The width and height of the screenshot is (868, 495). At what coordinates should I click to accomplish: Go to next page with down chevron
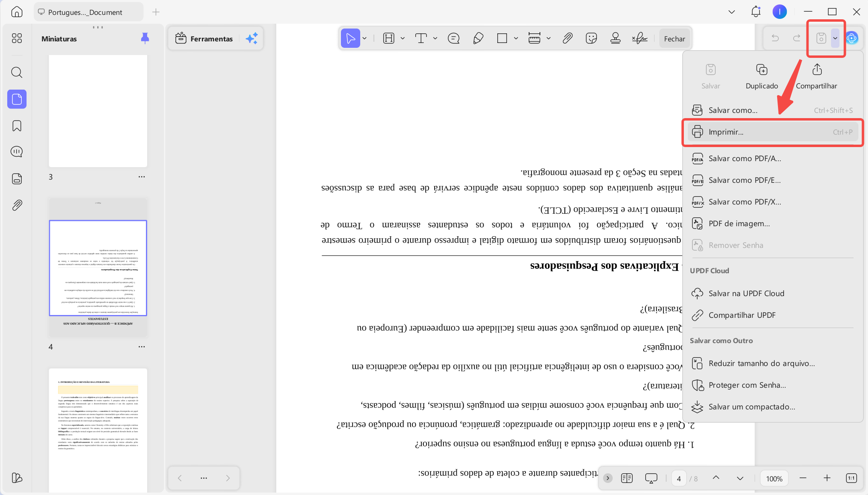point(740,478)
